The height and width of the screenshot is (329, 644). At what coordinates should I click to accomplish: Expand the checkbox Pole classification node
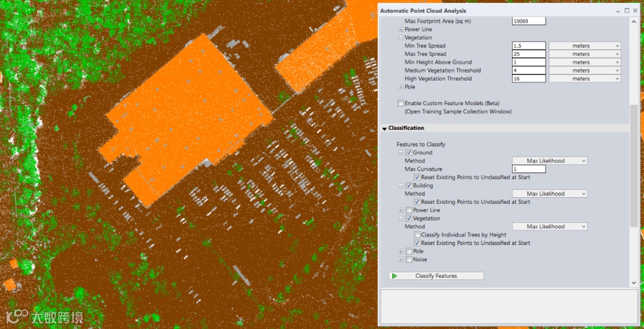[401, 251]
